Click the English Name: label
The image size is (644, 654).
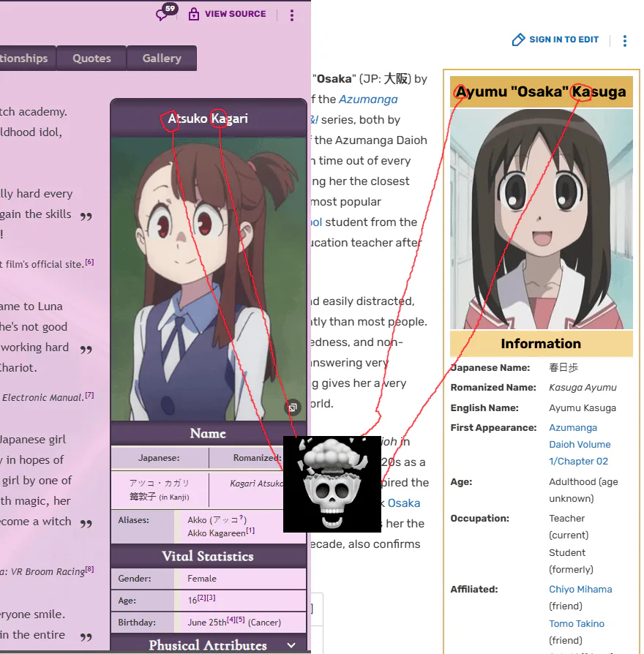pos(484,408)
